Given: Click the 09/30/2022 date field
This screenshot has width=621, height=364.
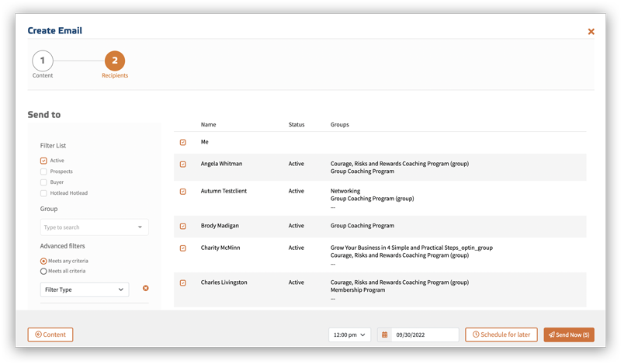Looking at the screenshot, I should click(425, 335).
